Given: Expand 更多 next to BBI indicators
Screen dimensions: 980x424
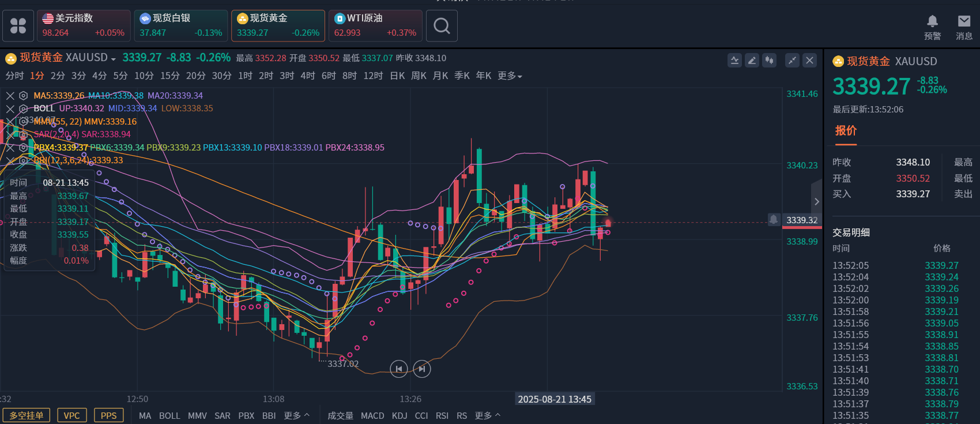Looking at the screenshot, I should pos(296,415).
